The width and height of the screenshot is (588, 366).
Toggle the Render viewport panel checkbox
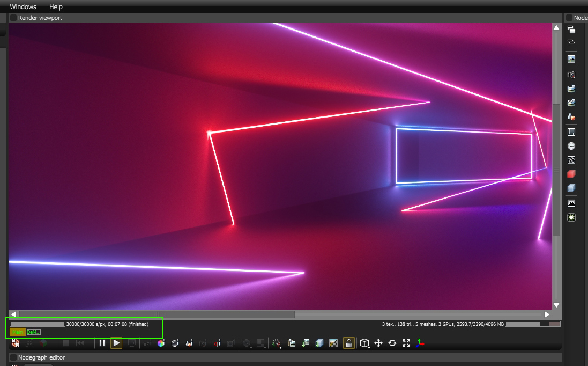pos(13,18)
